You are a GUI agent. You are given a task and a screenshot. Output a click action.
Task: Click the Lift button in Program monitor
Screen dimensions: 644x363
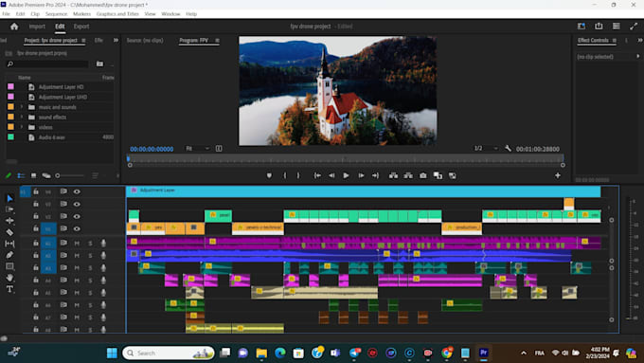393,175
